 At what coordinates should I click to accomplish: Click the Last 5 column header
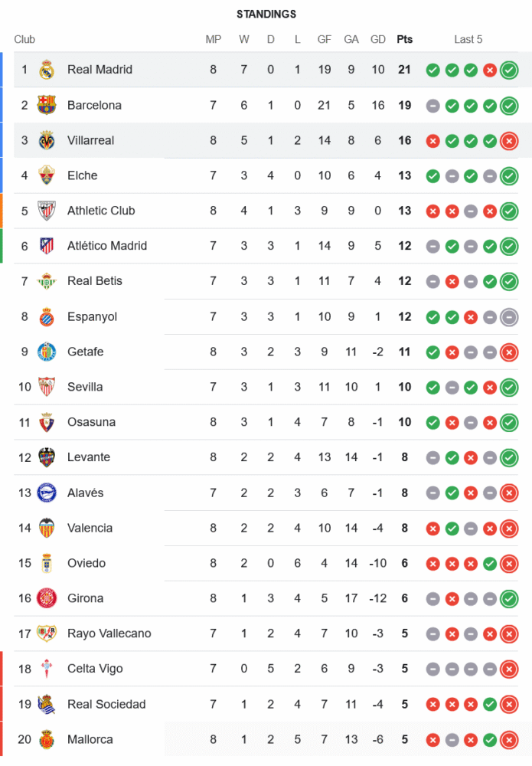(468, 40)
